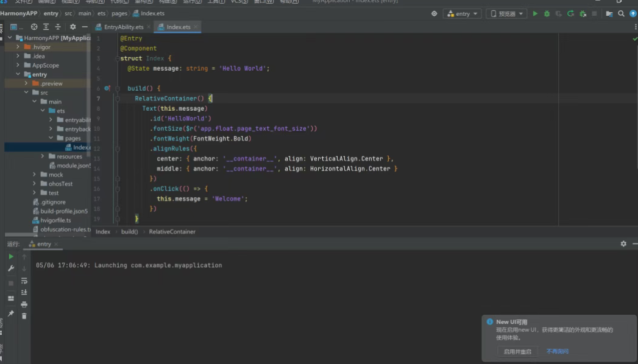Fold the build() block at line 6

point(118,88)
